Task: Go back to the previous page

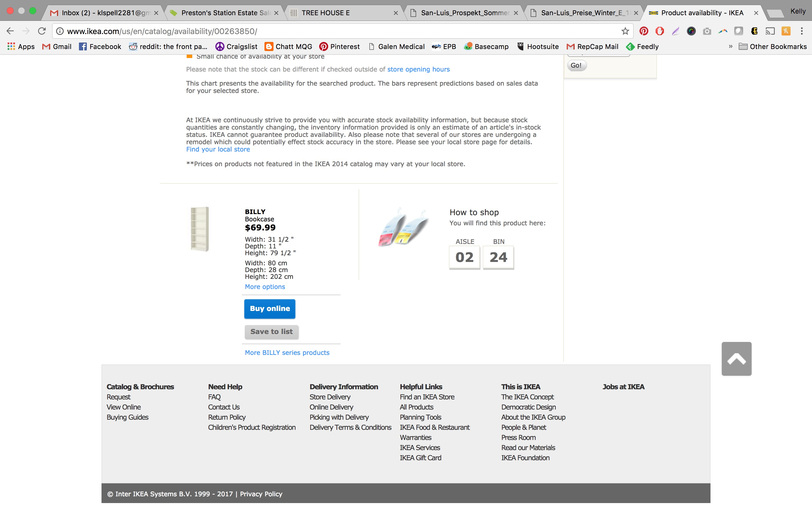Action: click(10, 31)
